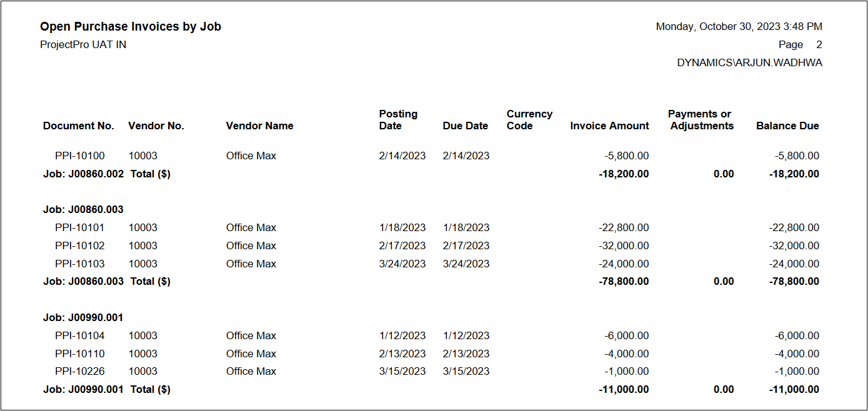
Task: Select the user name DYNAMICS\ARJUN.WADHWA
Action: [x=749, y=63]
